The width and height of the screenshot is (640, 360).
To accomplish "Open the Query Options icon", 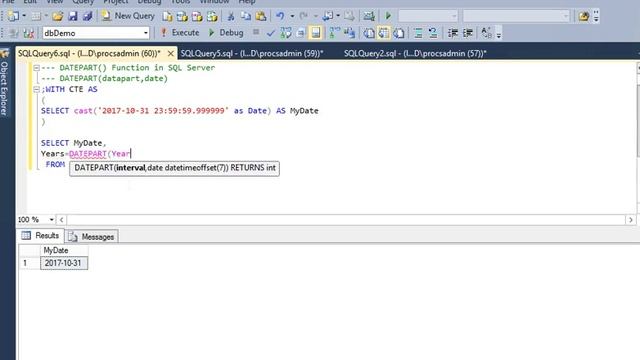I will click(x=301, y=33).
